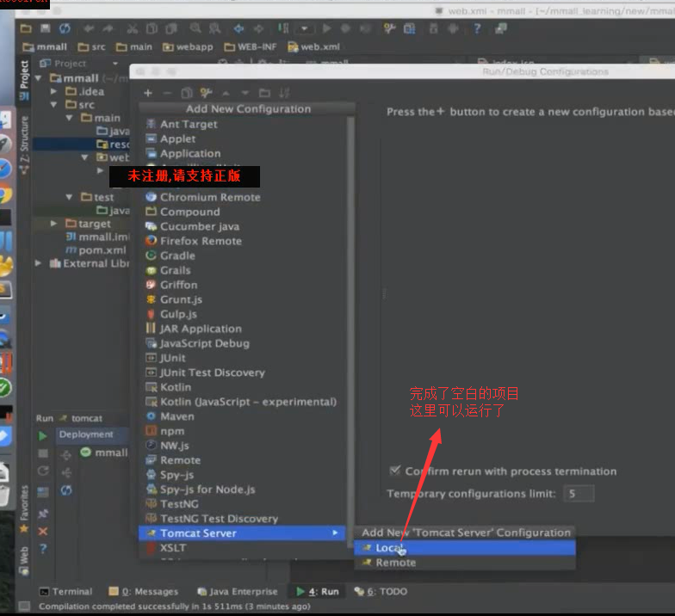Click the Temporary configurations limit field
This screenshot has width=675, height=616.
[x=579, y=494]
